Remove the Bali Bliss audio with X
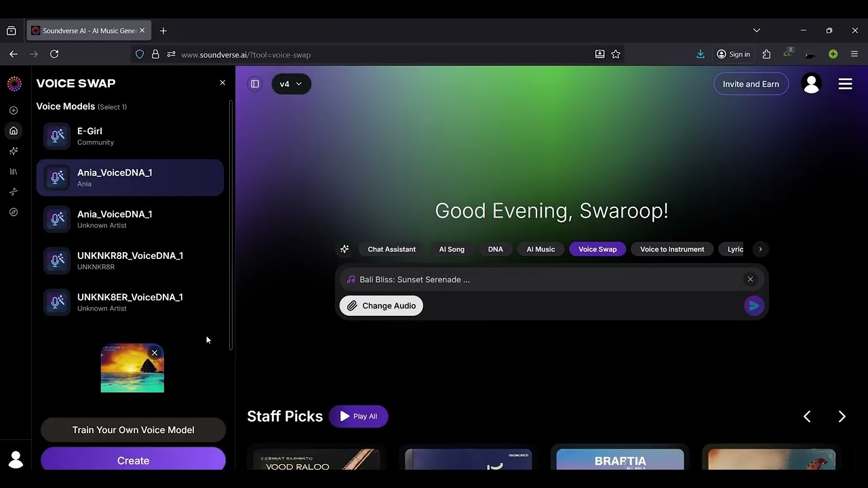This screenshot has width=868, height=488. click(750, 279)
